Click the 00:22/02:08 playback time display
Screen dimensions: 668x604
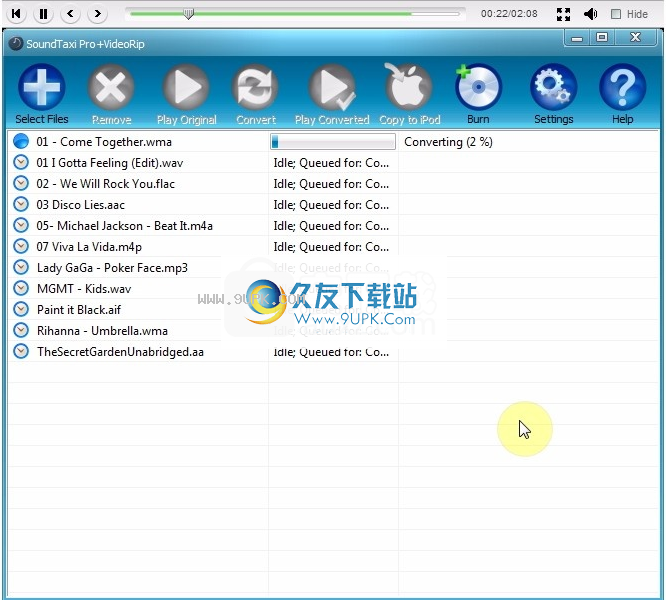pos(509,14)
